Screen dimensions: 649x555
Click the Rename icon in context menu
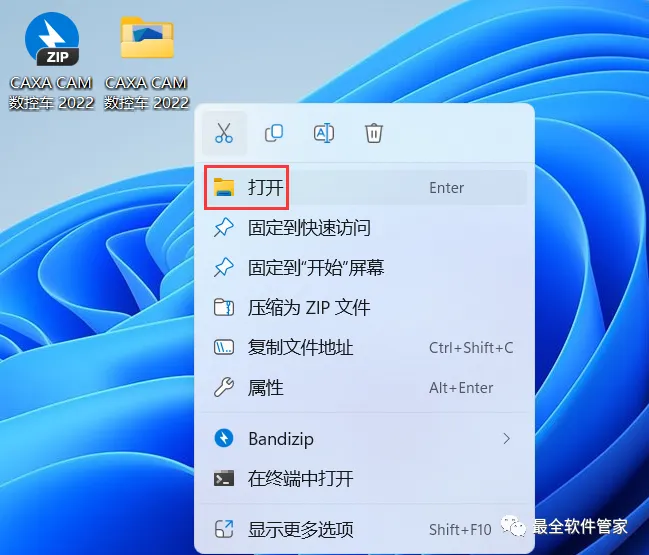pyautogui.click(x=324, y=133)
